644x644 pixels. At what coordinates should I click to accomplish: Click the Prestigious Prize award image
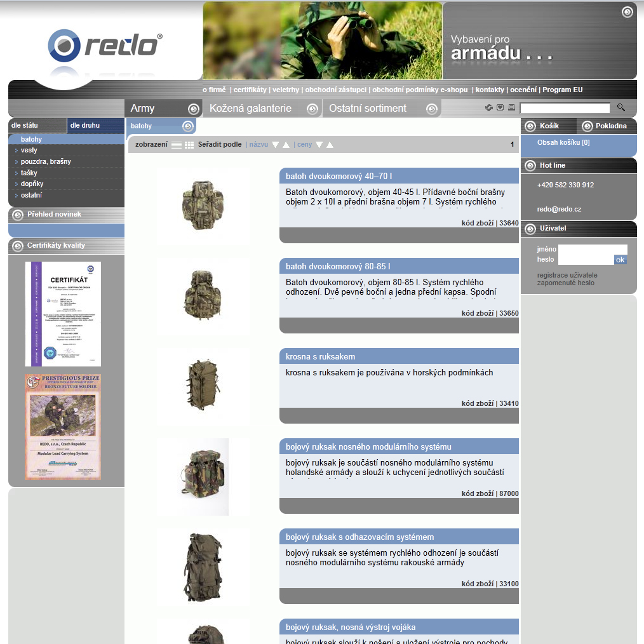pyautogui.click(x=63, y=427)
